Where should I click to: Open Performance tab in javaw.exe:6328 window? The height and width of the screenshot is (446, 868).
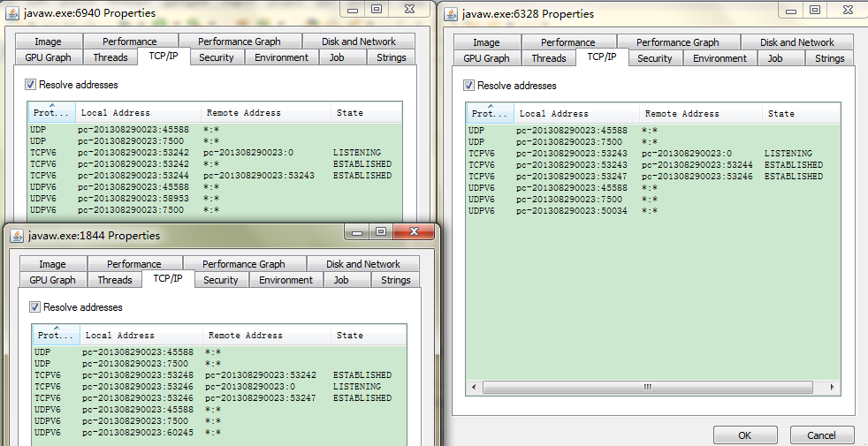[x=568, y=42]
